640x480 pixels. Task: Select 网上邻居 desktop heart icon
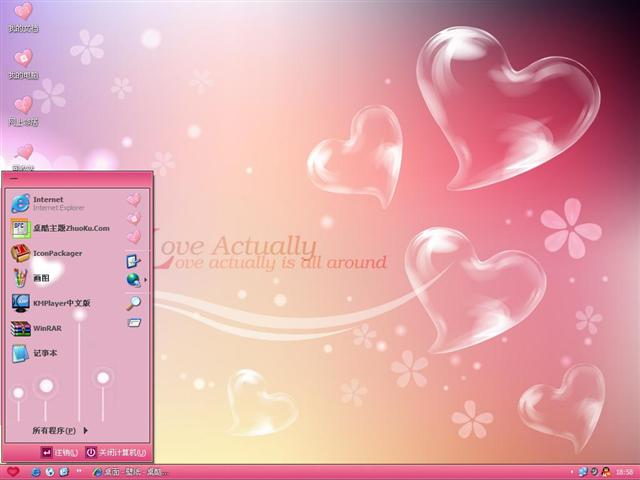[x=23, y=111]
